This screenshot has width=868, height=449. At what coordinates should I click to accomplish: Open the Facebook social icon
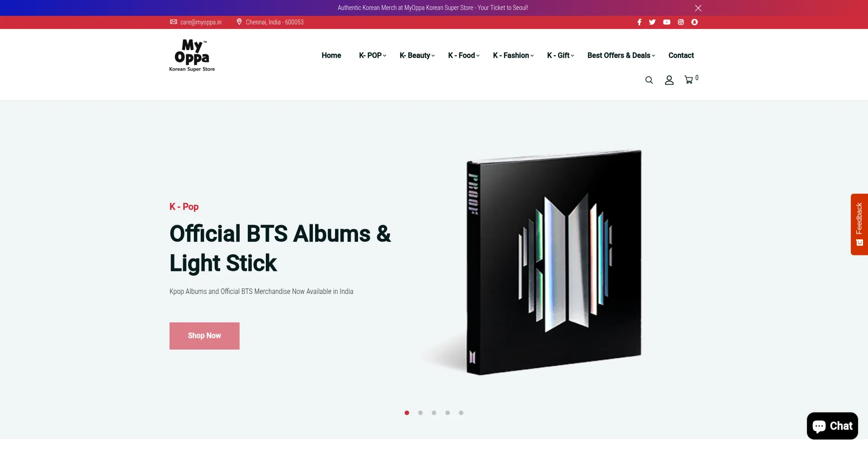tap(639, 22)
